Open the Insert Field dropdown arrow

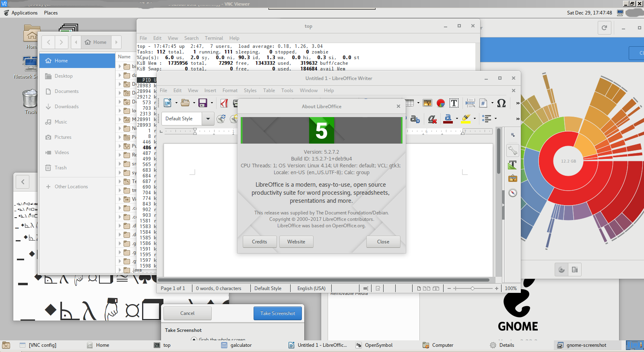(492, 103)
